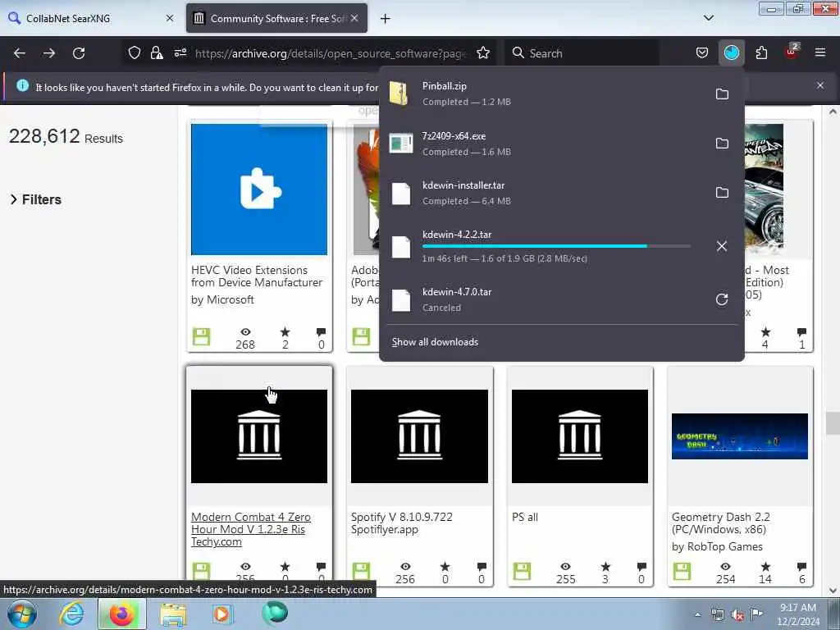Show kdewin-installer.tar in its folder
Screen dimensions: 840x630
point(722,193)
